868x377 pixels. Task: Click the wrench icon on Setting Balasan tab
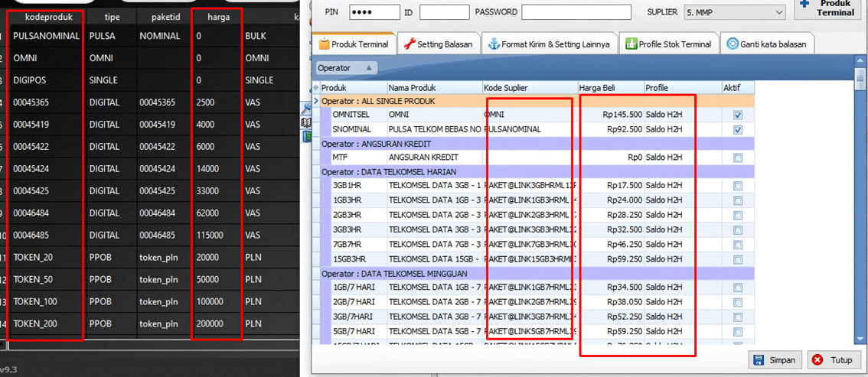click(x=410, y=44)
